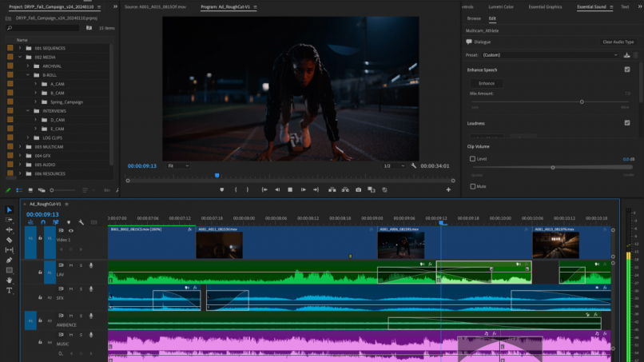Click Program monitor playhead marker
The image size is (644, 362).
click(217, 176)
